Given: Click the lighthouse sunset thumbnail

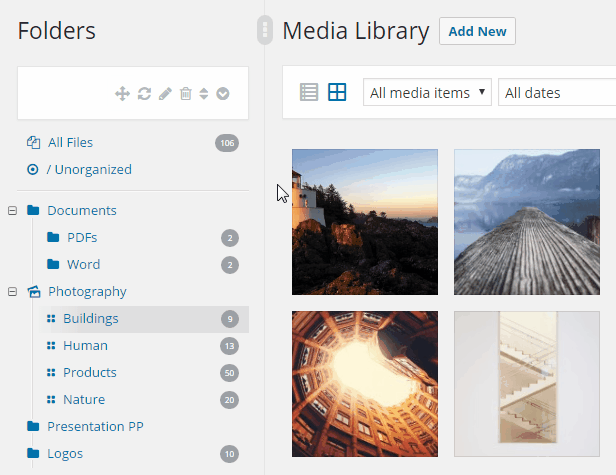Looking at the screenshot, I should point(364,221).
